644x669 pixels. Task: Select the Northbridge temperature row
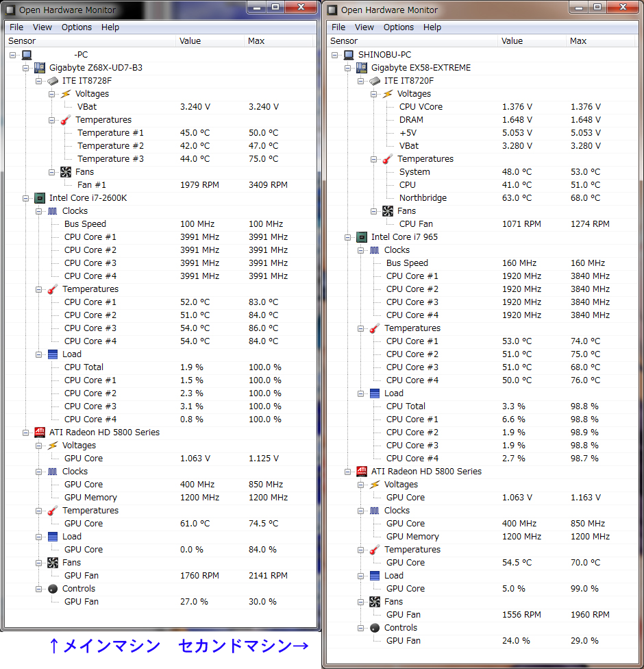pyautogui.click(x=423, y=198)
